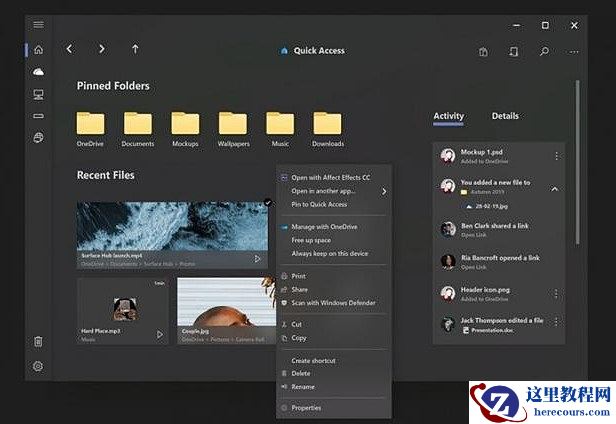Open Settings gear in sidebar

click(x=38, y=366)
